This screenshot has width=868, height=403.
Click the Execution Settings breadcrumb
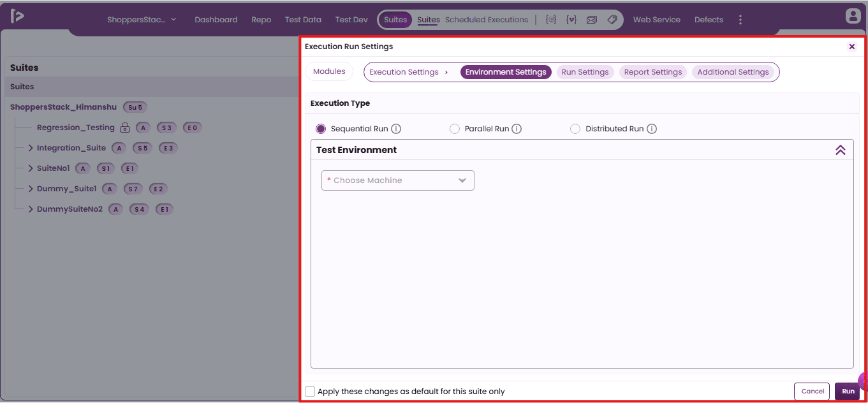click(x=404, y=72)
